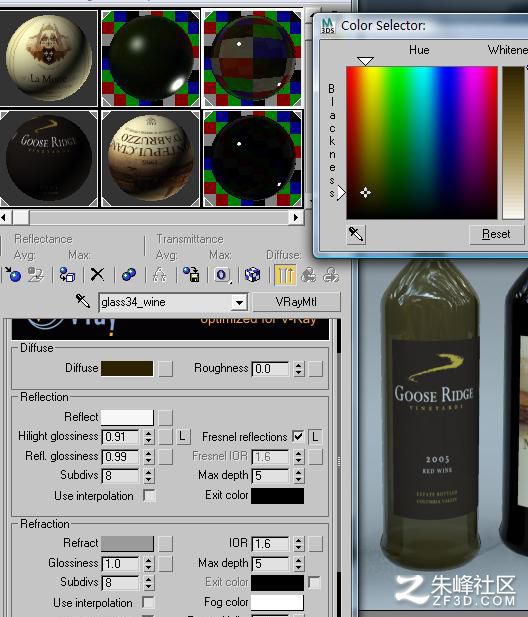Click Assign Material to Selection icon
This screenshot has width=528, height=617.
(67, 275)
